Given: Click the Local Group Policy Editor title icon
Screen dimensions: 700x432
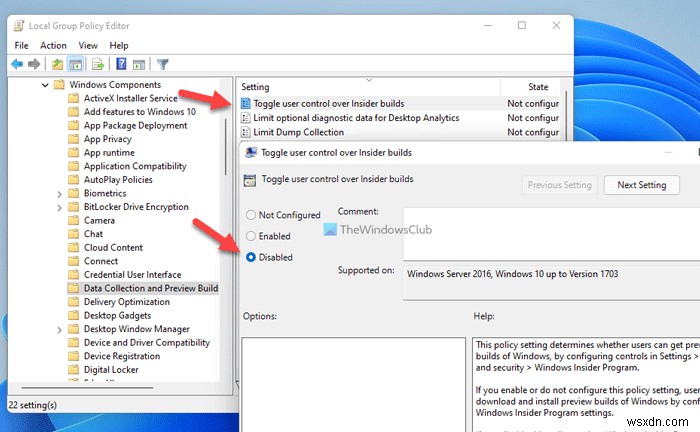Looking at the screenshot, I should point(19,26).
